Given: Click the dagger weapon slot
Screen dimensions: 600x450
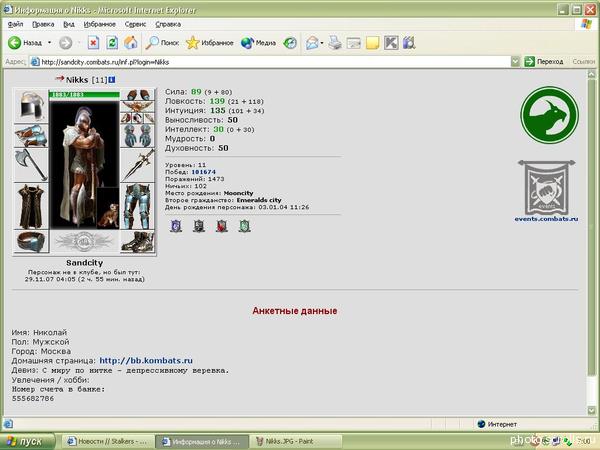Looking at the screenshot, I should (138, 165).
